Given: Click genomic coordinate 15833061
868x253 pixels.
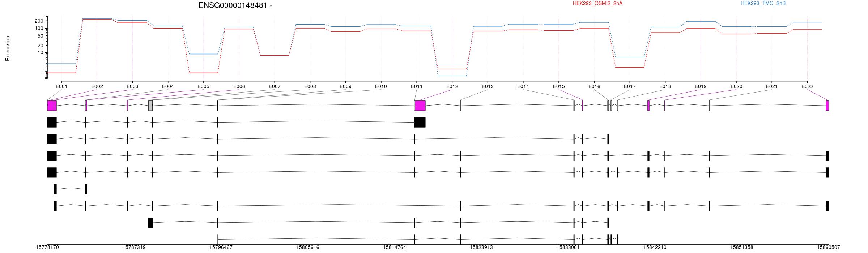Looking at the screenshot, I should [x=568, y=248].
